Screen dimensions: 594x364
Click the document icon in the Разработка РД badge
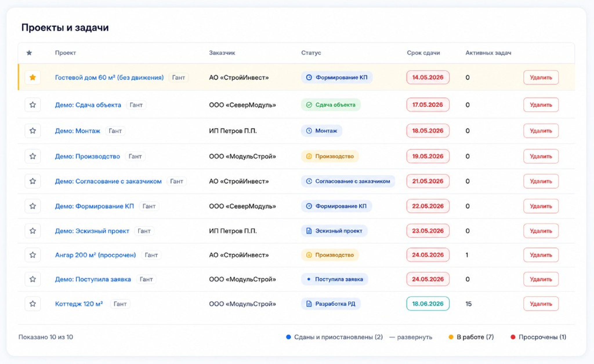pos(309,304)
